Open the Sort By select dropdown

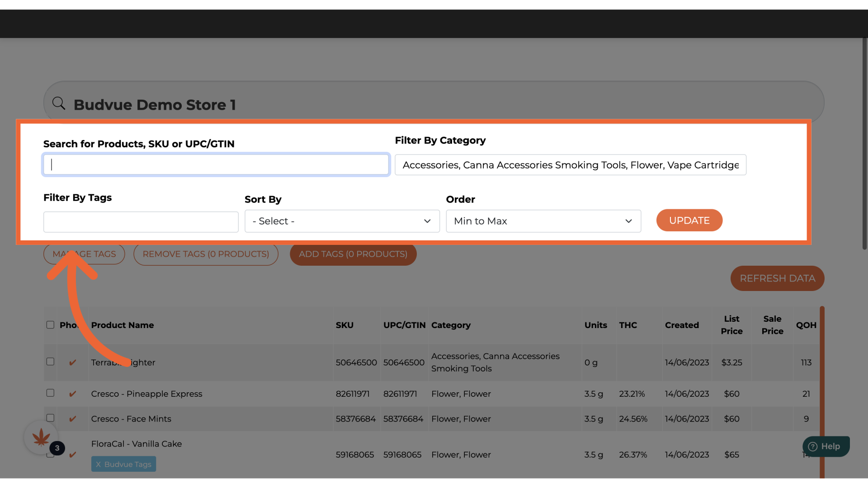click(x=342, y=221)
